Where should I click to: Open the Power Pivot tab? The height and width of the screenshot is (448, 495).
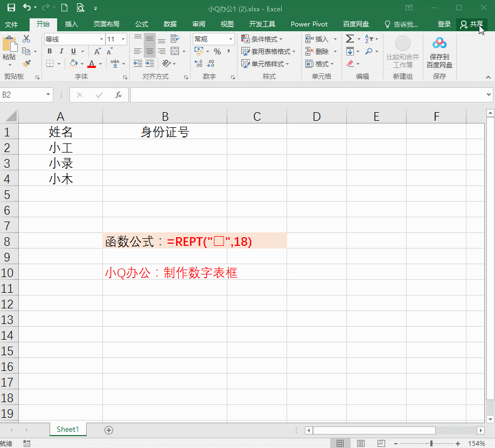point(309,24)
